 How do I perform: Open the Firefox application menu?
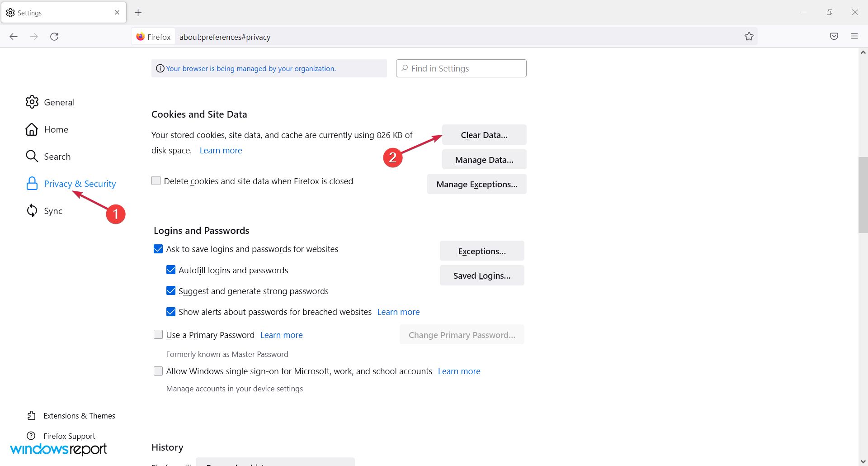point(854,37)
